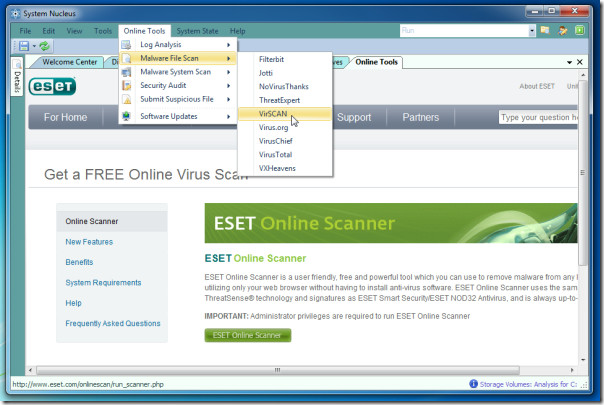Open the Tools menu
The width and height of the screenshot is (604, 405).
point(103,31)
